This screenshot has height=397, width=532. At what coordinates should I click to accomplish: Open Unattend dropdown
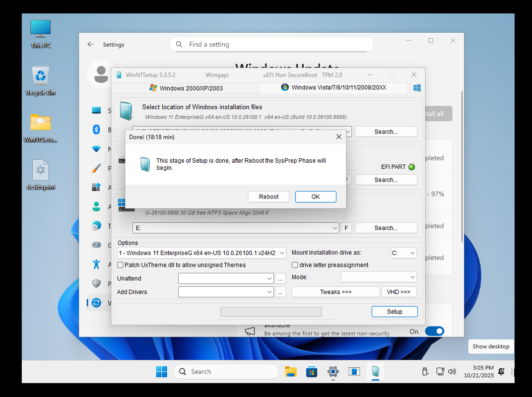(x=226, y=278)
